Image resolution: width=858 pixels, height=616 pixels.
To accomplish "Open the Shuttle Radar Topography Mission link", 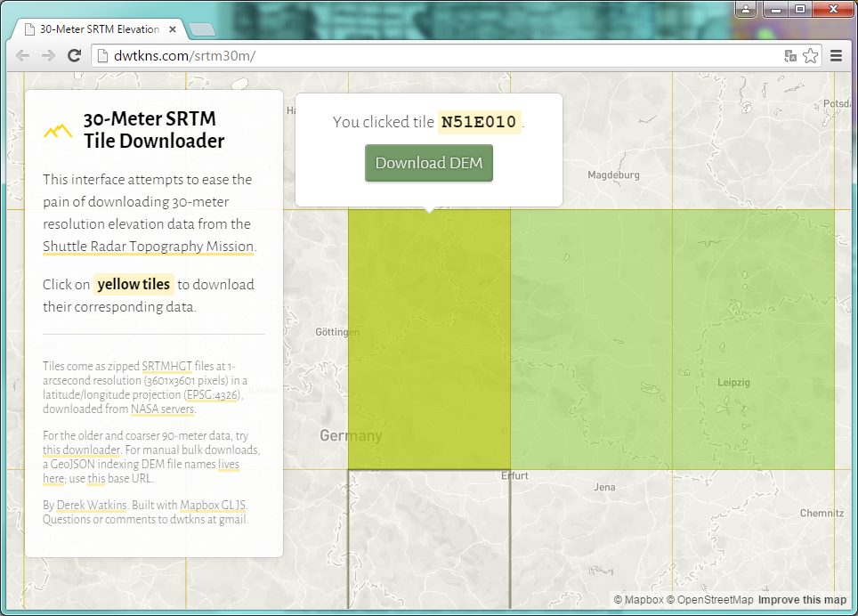I will 149,247.
